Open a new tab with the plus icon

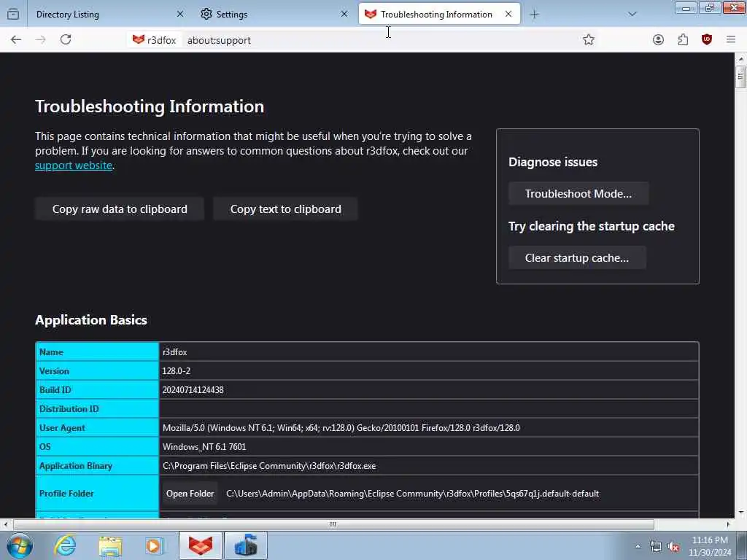[x=535, y=15]
